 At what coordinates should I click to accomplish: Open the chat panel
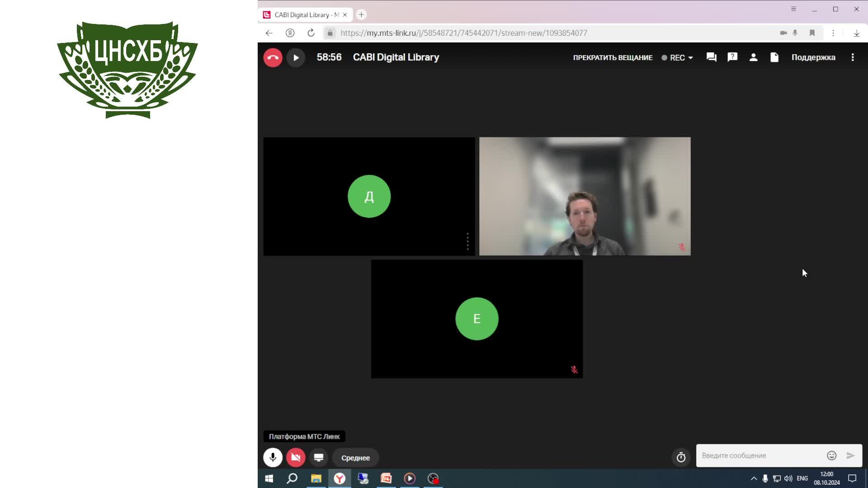pyautogui.click(x=711, y=57)
